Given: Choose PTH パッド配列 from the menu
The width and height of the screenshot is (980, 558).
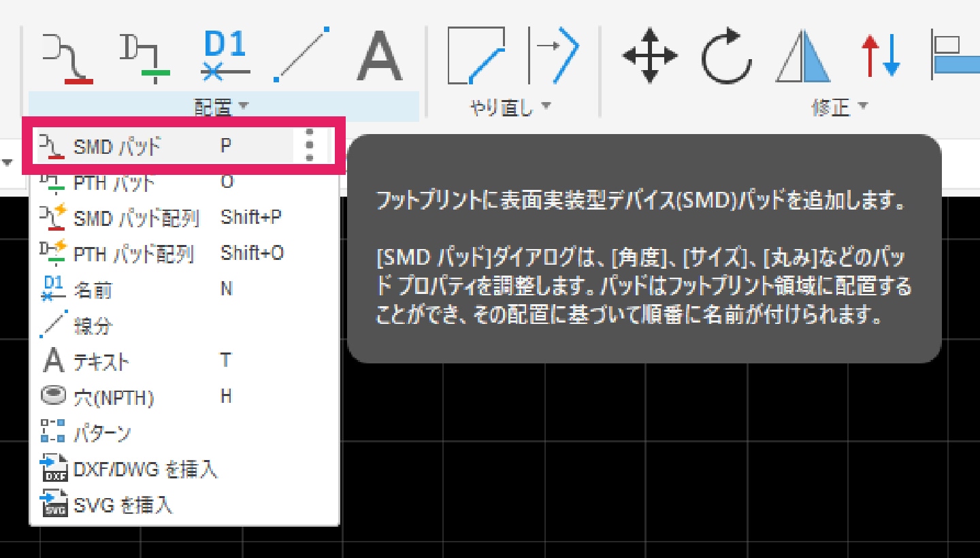Looking at the screenshot, I should click(133, 255).
